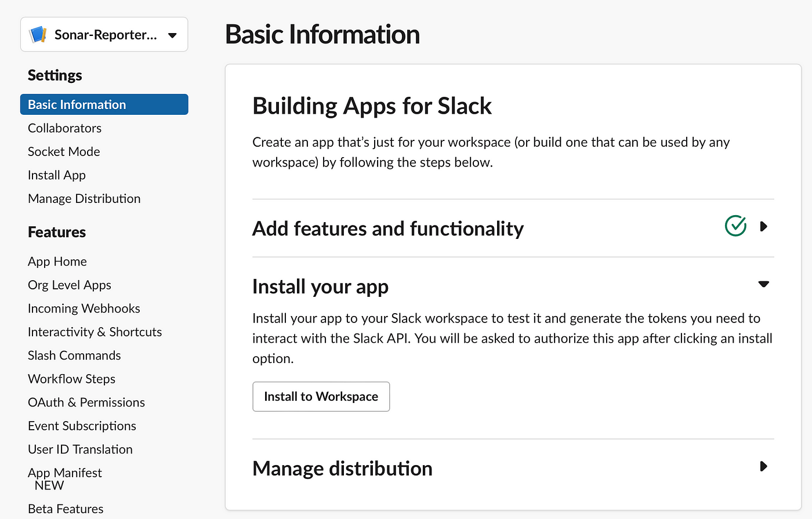
Task: Open Beta Features in the sidebar
Action: pos(66,509)
